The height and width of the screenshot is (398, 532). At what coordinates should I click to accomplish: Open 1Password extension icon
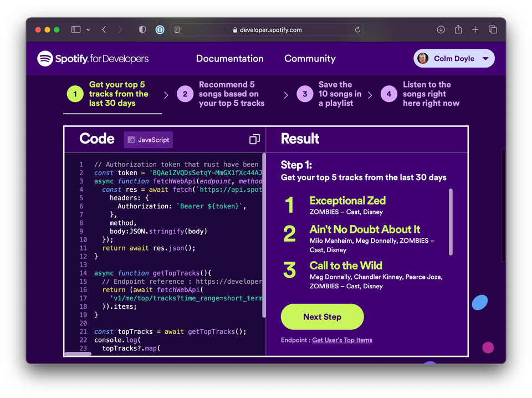pos(160,30)
